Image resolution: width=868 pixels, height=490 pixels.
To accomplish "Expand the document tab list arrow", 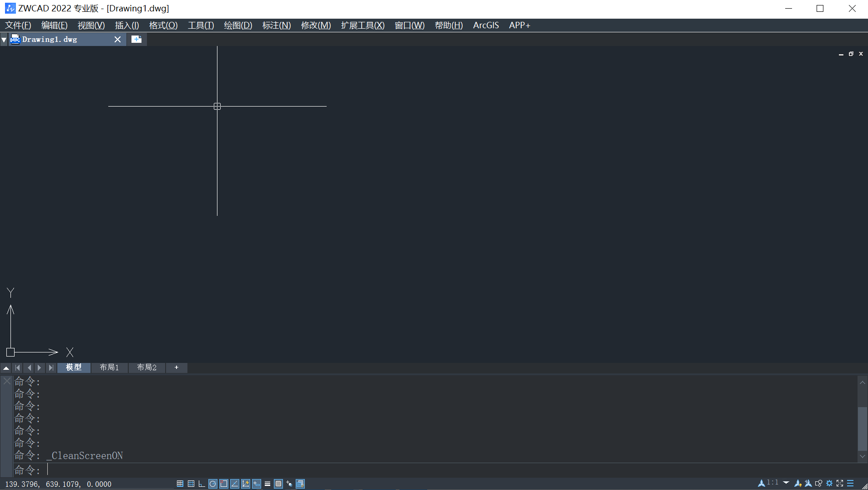I will [x=4, y=40].
